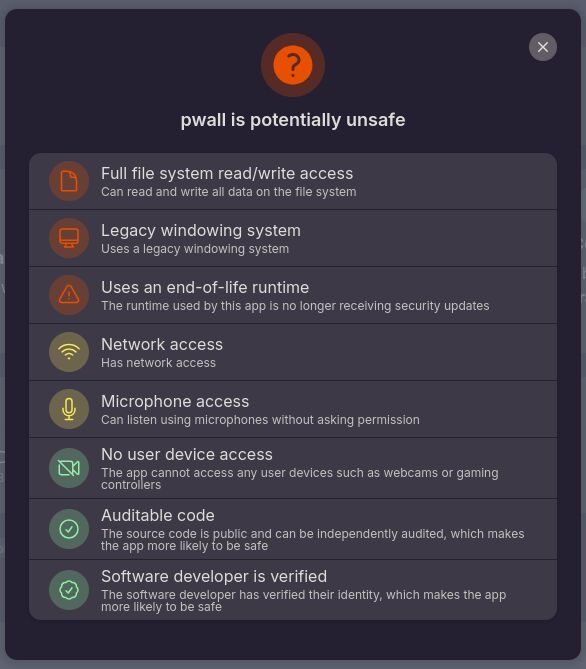
Task: Click the legacy windowing monitor icon
Action: [x=69, y=238]
